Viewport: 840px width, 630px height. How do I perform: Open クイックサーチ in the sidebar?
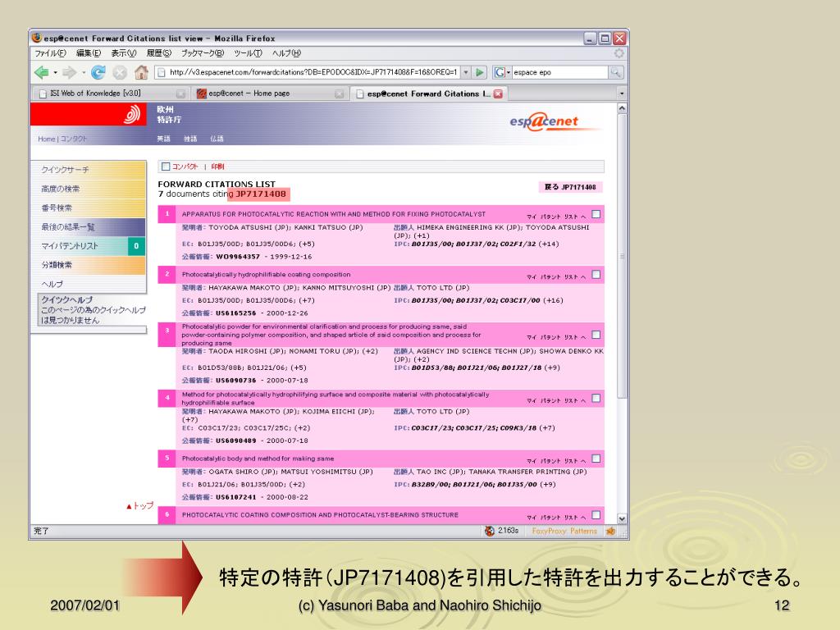coord(89,170)
